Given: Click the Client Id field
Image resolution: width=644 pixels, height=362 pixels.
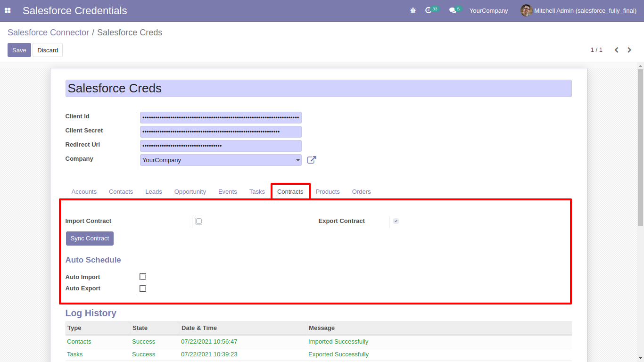Looking at the screenshot, I should [x=221, y=117].
